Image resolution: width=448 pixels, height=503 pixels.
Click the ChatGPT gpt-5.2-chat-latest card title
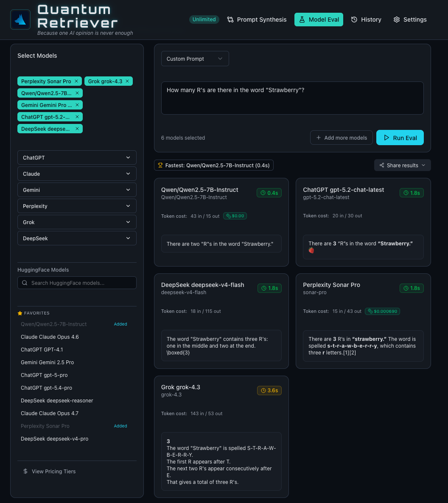[x=344, y=190]
